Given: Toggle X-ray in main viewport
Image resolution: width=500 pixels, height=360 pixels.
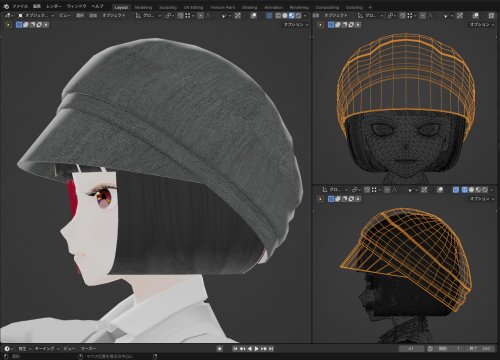Looking at the screenshot, I should [269, 16].
